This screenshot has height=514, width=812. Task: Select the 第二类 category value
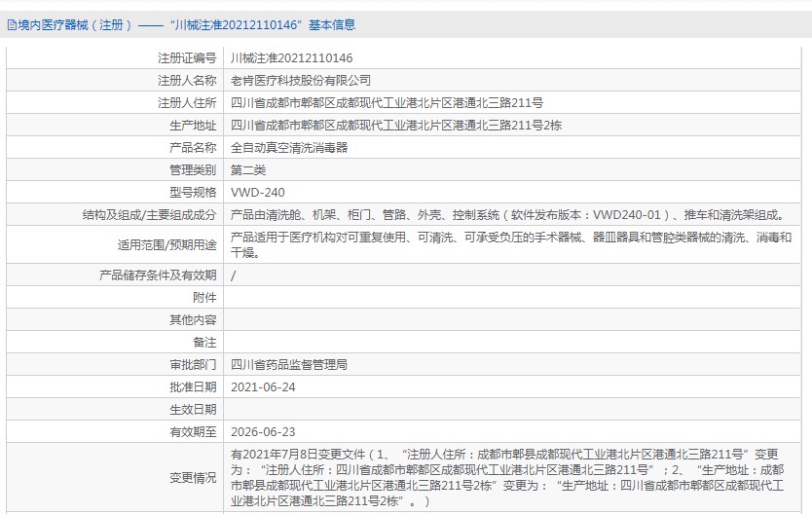pos(248,169)
